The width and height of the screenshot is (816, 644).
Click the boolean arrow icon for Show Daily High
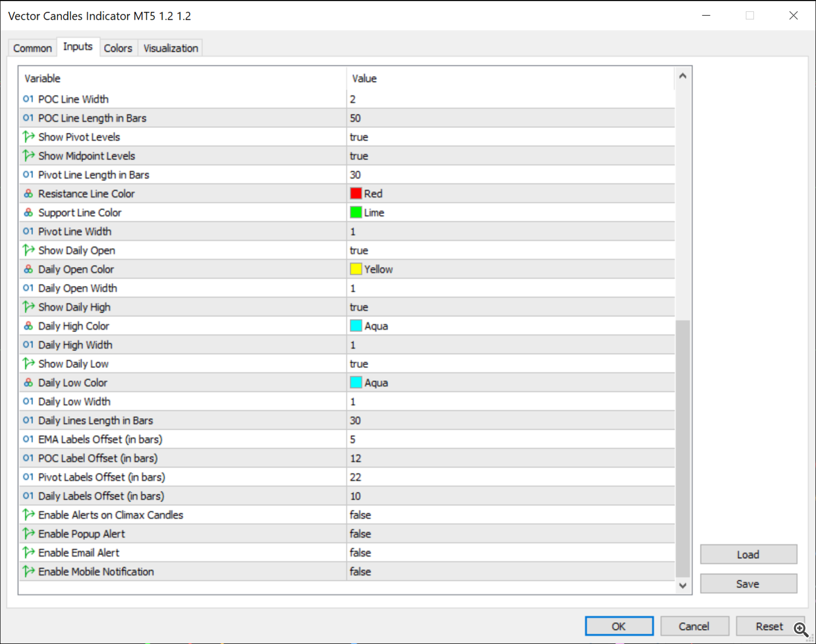tap(28, 307)
